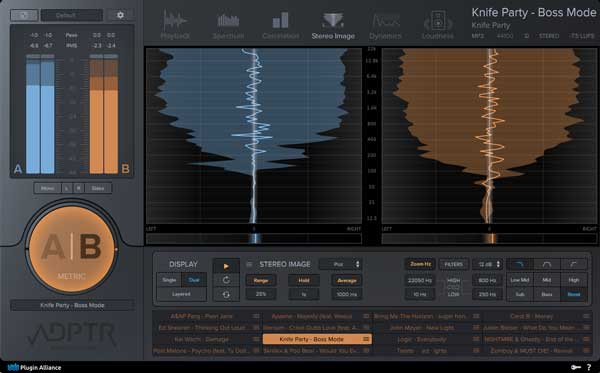Click the 10 Hz zoom lower field
The image size is (600, 373).
(x=420, y=294)
